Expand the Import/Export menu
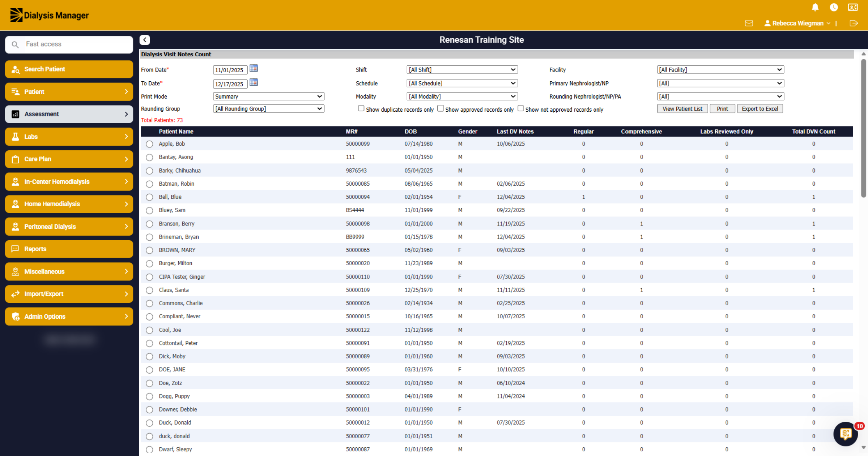Screen dimensions: 868x456 click(69, 294)
